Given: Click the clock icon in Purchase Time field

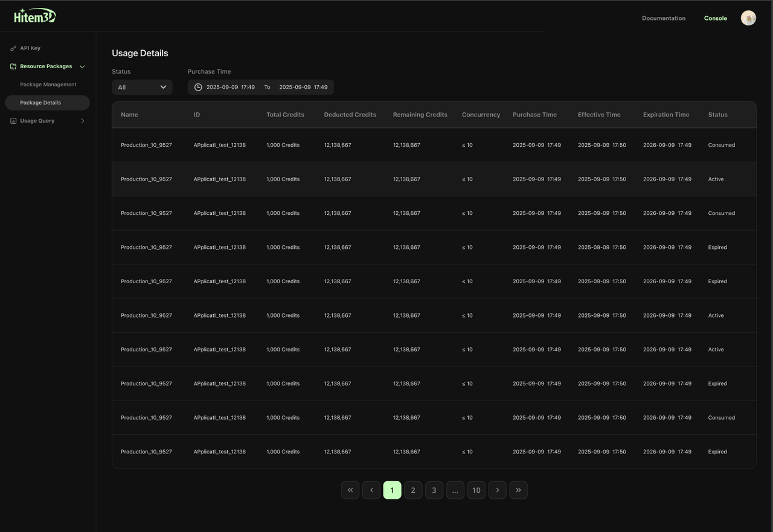Looking at the screenshot, I should tap(198, 87).
